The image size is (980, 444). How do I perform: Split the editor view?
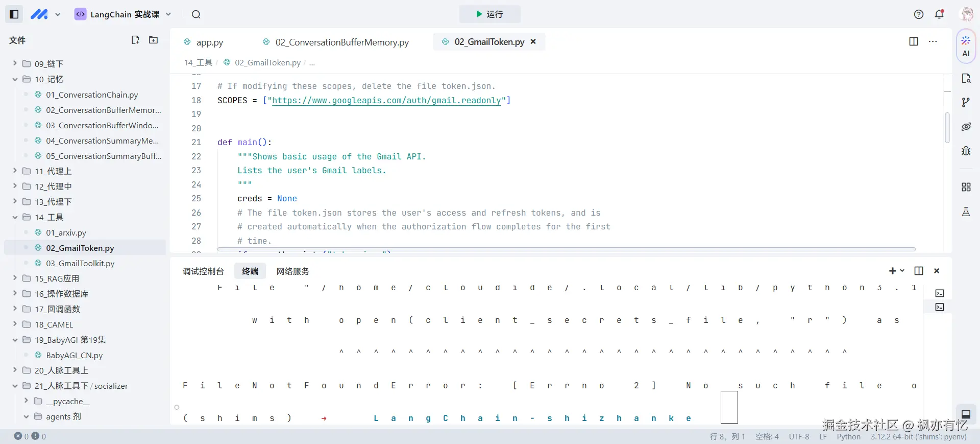[914, 41]
